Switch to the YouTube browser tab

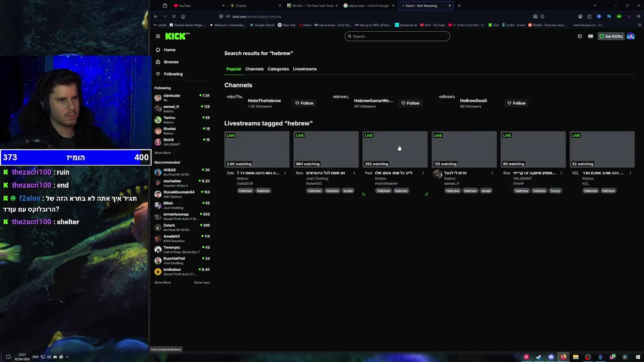tap(199, 6)
